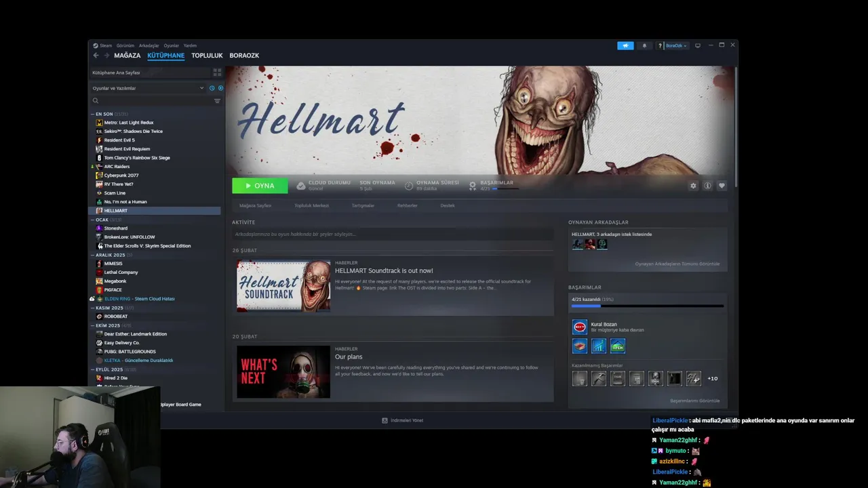Image resolution: width=868 pixels, height=488 pixels.
Task: Open the Rehberler link
Action: coord(408,205)
